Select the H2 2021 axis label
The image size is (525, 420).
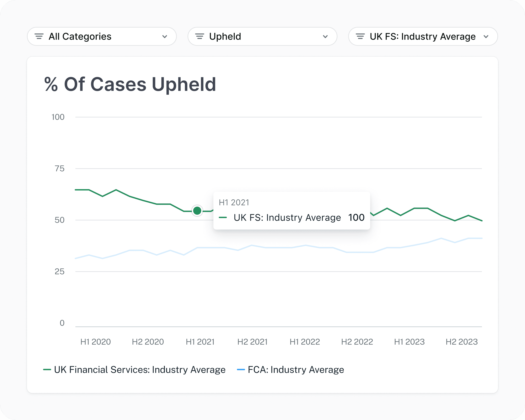[x=252, y=342]
